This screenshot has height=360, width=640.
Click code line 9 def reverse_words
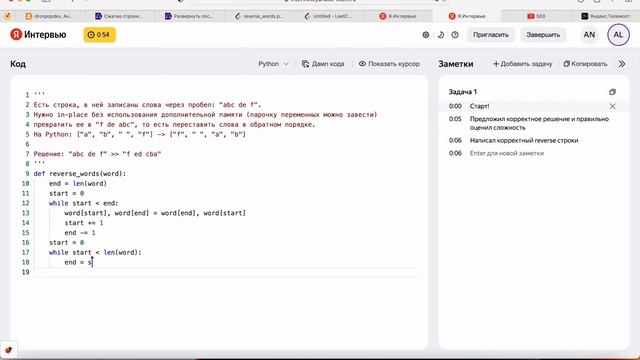click(80, 173)
